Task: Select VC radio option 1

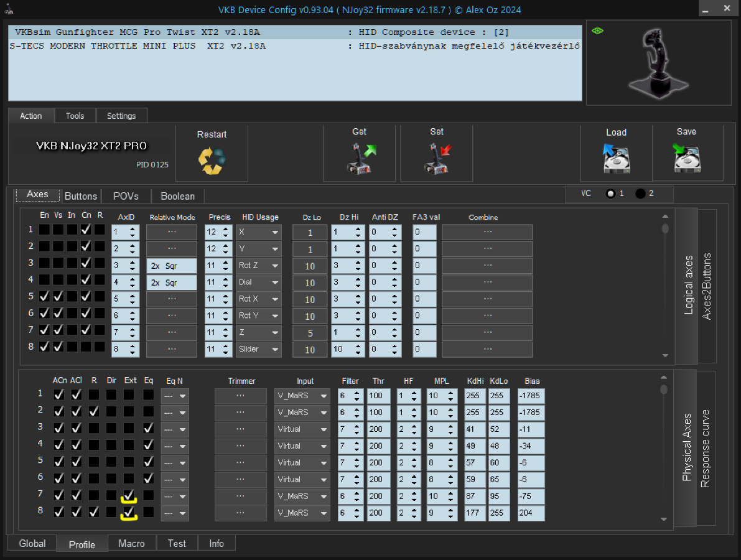Action: (610, 194)
